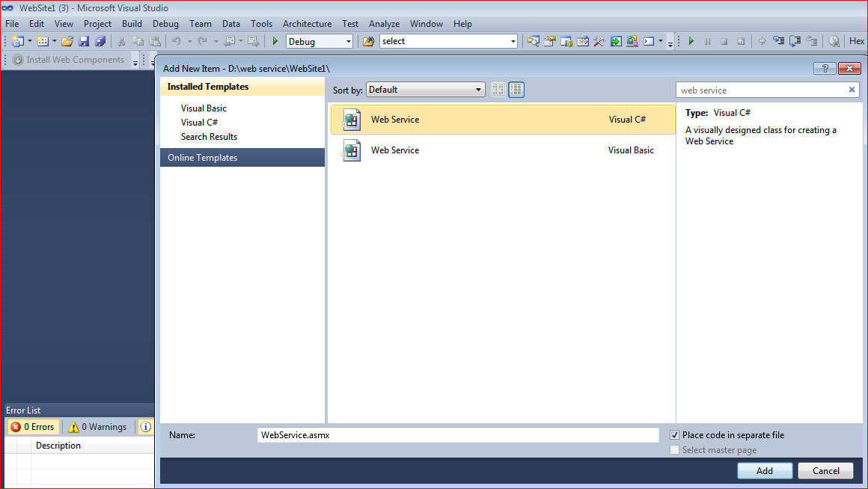This screenshot has width=868, height=489.
Task: Click the dialog help question mark button
Action: (825, 69)
